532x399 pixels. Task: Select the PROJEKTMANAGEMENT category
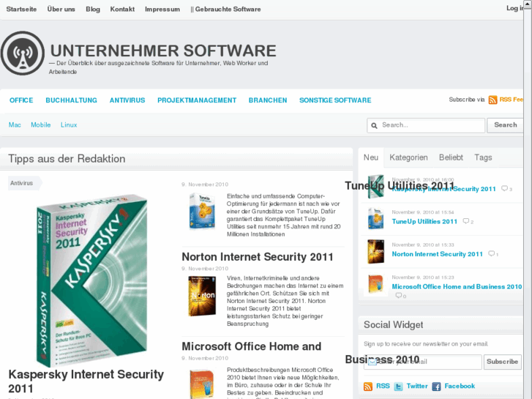tap(197, 100)
